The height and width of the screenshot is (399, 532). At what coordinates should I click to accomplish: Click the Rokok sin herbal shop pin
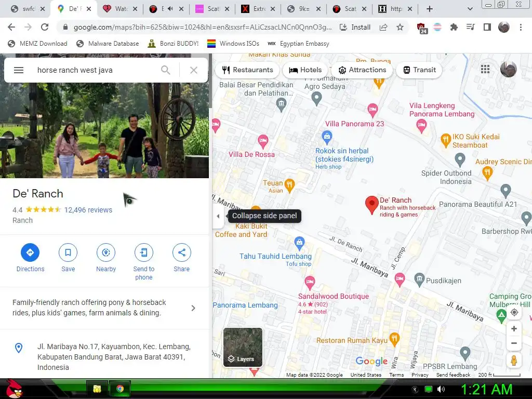click(327, 137)
